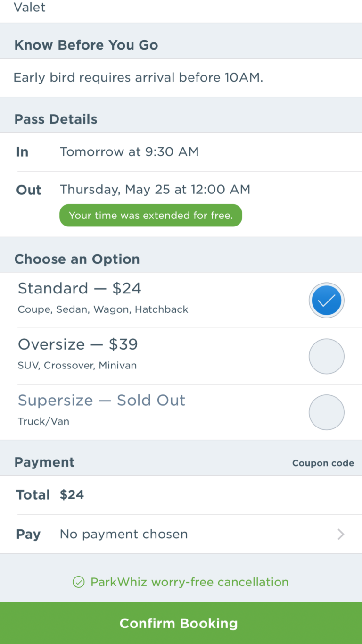Screen dimensions: 362x644
Task: Click the Payment section header
Action: (44, 462)
